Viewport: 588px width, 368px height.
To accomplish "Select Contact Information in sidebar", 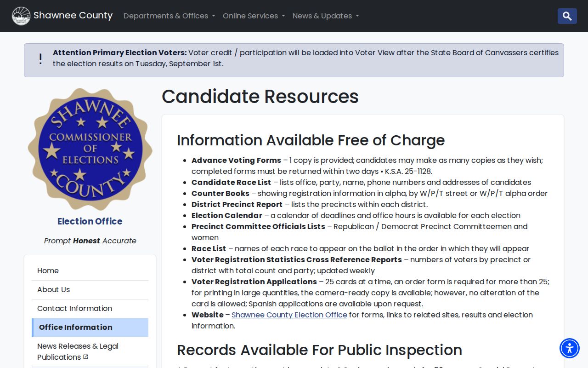I will click(90, 309).
